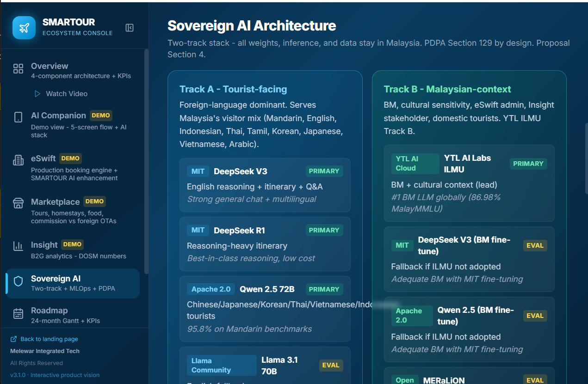Select the DeepSeek V3 model name in Track A
588x384 pixels.
[x=241, y=171]
